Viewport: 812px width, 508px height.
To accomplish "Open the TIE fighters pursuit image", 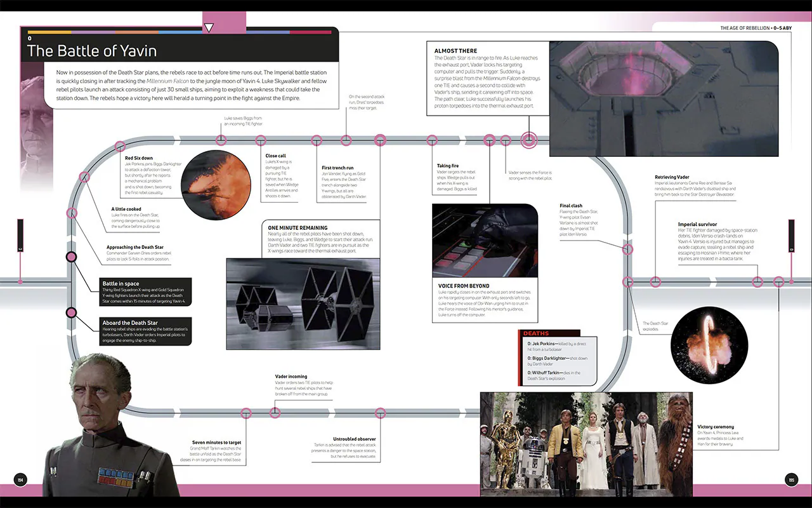I will pos(303,304).
